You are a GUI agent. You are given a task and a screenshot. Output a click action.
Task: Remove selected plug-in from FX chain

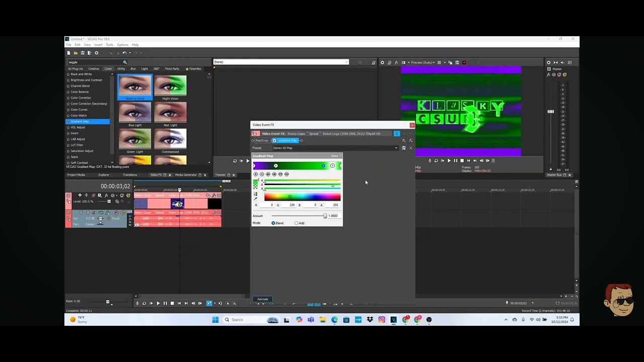pos(411,141)
